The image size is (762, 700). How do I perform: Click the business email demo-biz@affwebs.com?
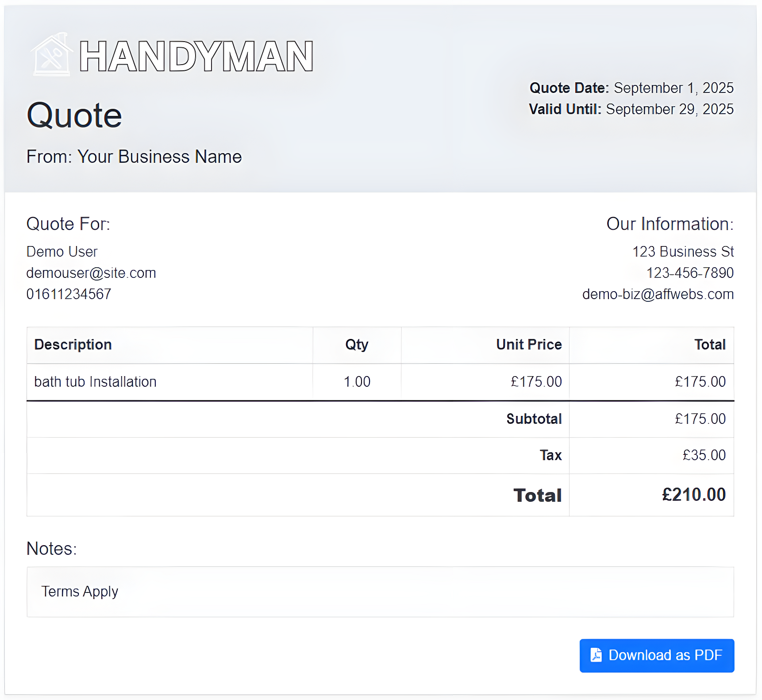pos(658,294)
